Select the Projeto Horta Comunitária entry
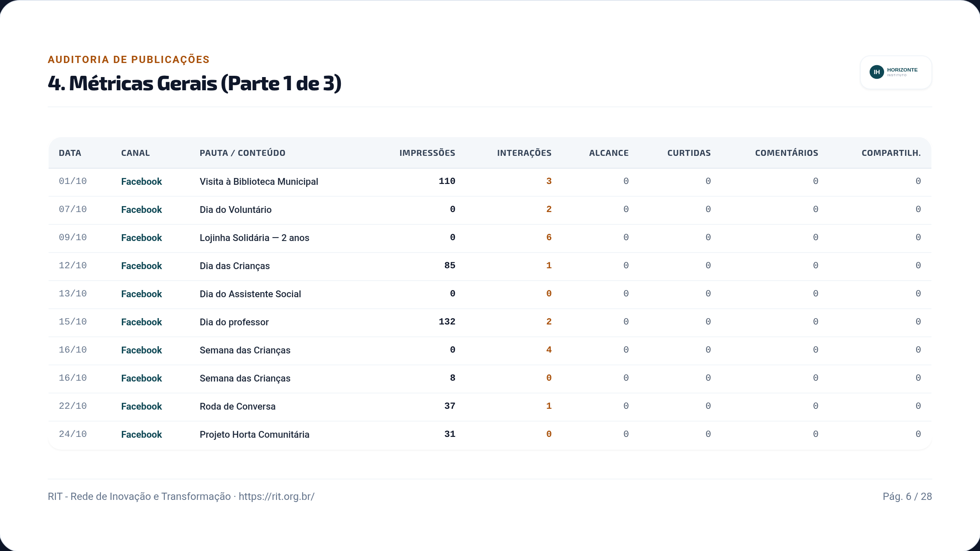 [x=254, y=434]
